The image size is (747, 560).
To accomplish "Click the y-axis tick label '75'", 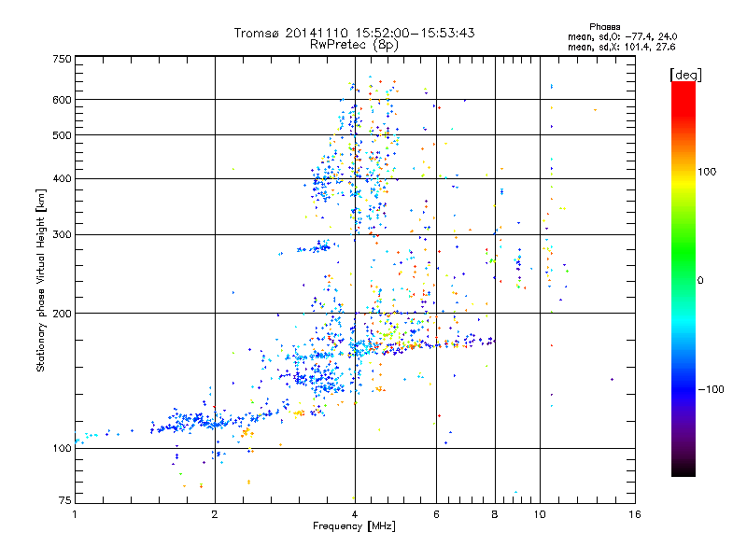I will tap(65, 500).
